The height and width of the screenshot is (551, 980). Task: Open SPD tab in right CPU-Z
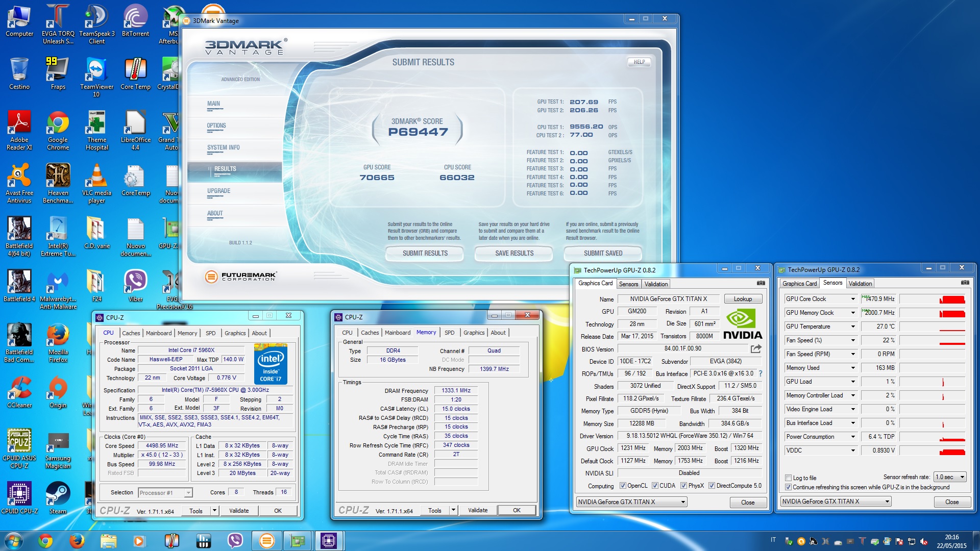click(449, 333)
